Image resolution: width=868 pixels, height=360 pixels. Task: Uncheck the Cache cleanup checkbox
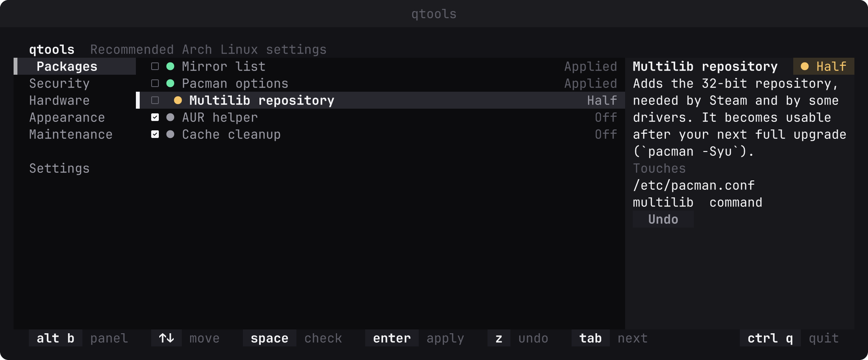point(155,134)
